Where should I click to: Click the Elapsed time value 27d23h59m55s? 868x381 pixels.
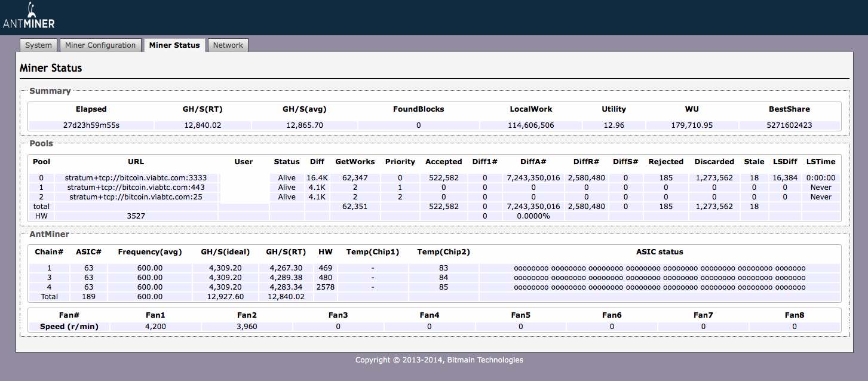pos(91,125)
